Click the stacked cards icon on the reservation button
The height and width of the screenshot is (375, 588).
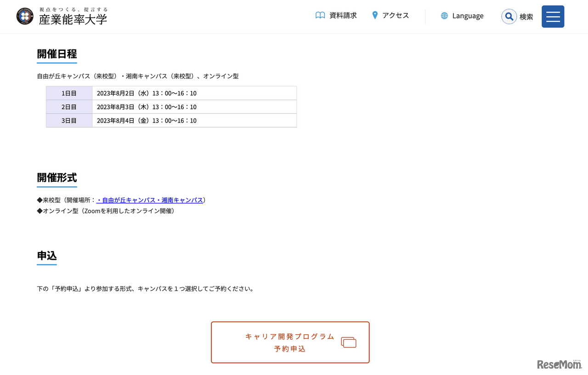coord(349,342)
